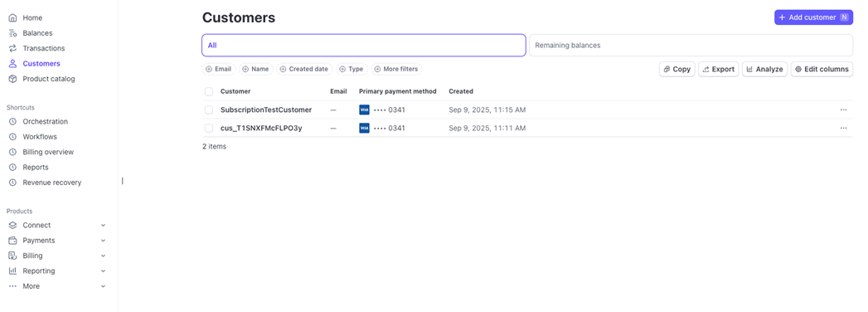Open row actions for SubscriptionTestCustomer
Image resolution: width=868 pixels, height=312 pixels.
843,110
